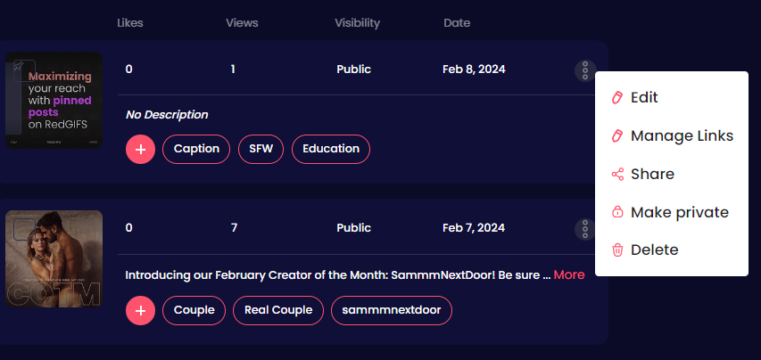
Task: Add a tag to the Maximizing reach post
Action: pyautogui.click(x=140, y=149)
